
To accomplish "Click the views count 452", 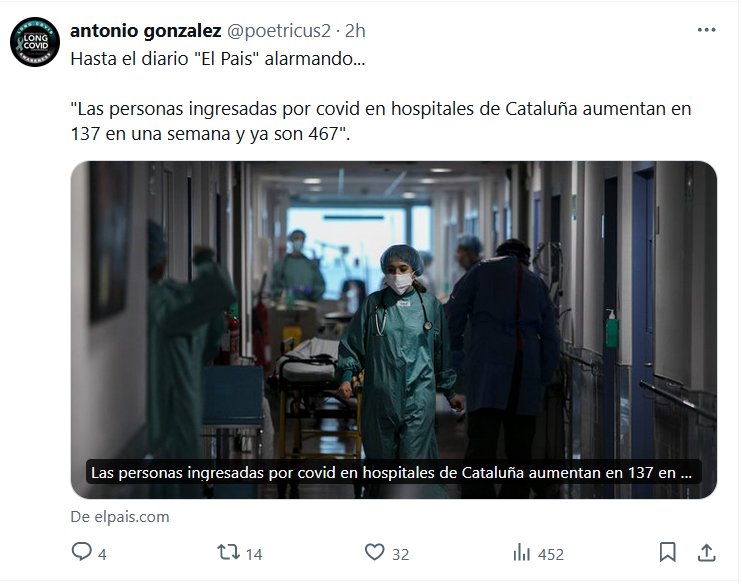I will tap(551, 554).
